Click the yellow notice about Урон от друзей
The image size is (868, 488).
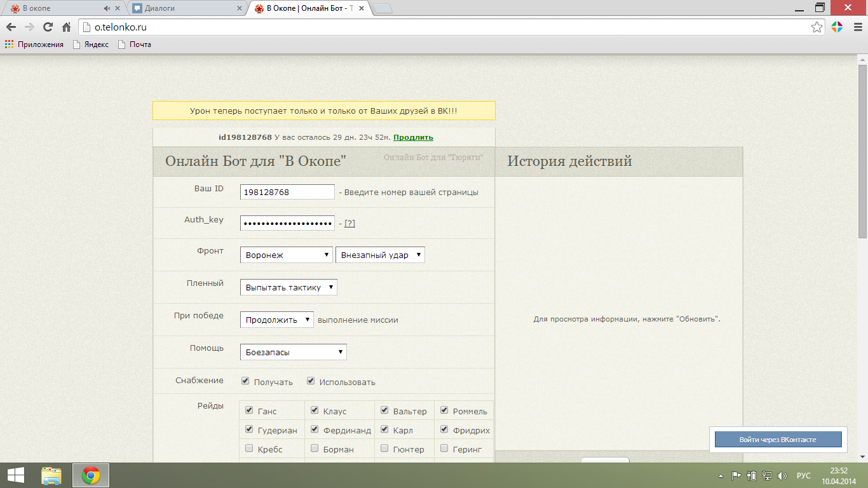[323, 111]
